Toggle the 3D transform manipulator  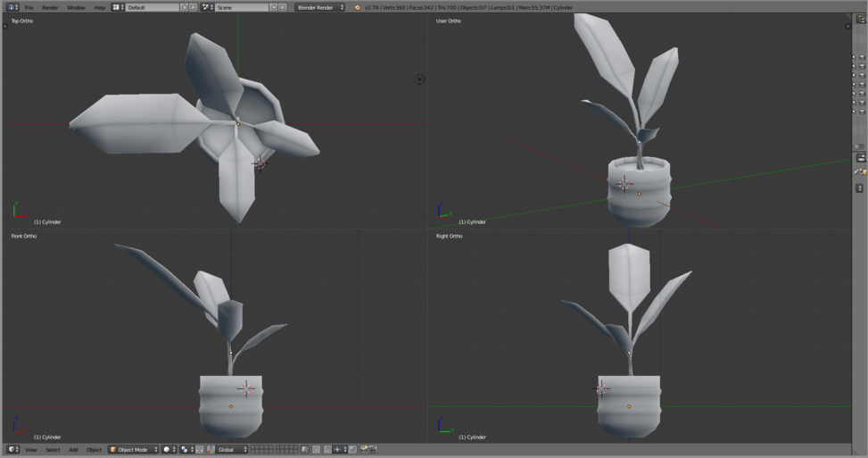[211, 449]
